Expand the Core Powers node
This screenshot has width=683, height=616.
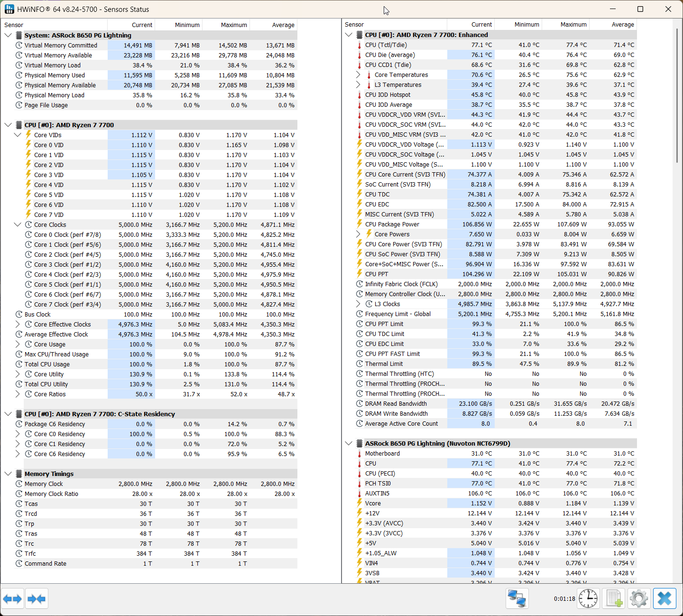pos(358,234)
